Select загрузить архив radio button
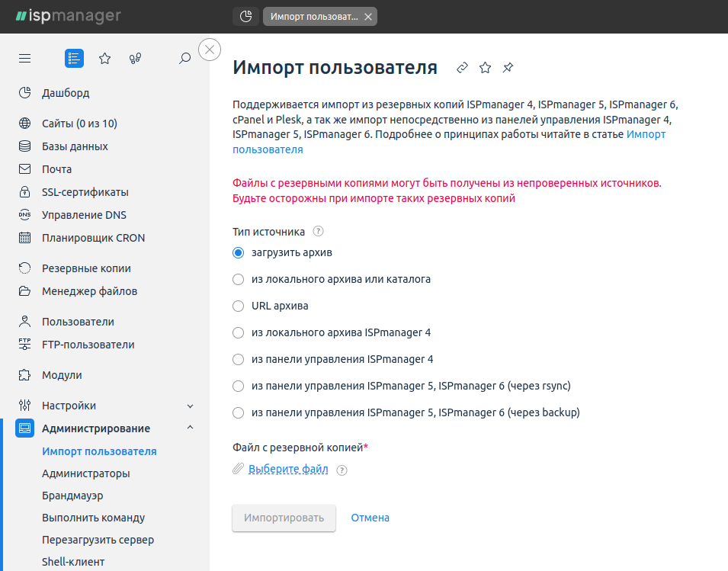728x571 pixels. pos(238,253)
